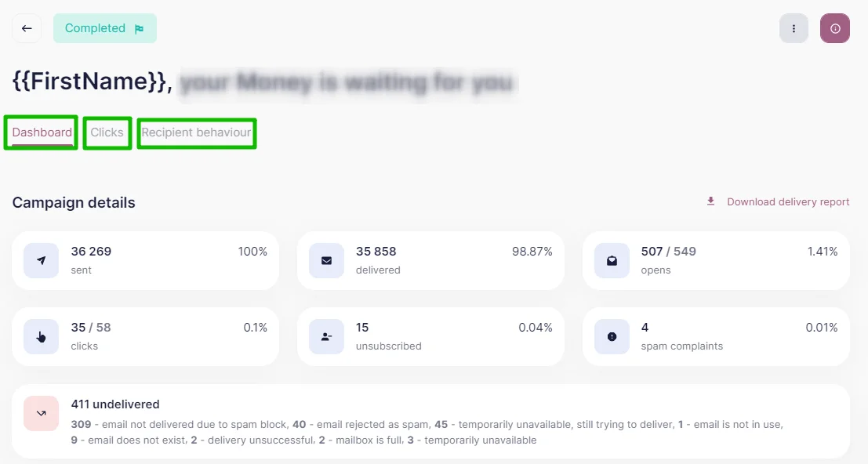
Task: Go back using the left arrow button
Action: point(27,28)
